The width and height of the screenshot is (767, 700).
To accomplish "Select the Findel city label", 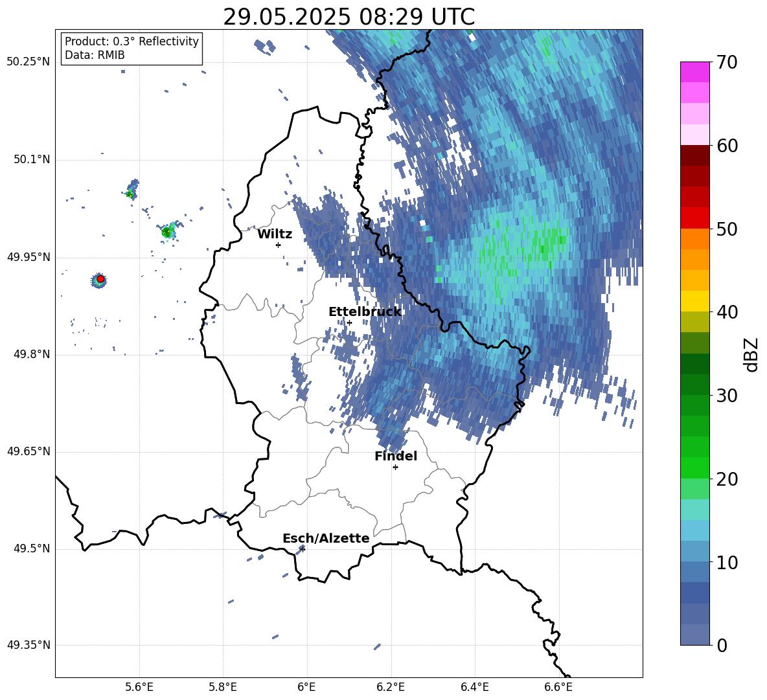I will [396, 456].
